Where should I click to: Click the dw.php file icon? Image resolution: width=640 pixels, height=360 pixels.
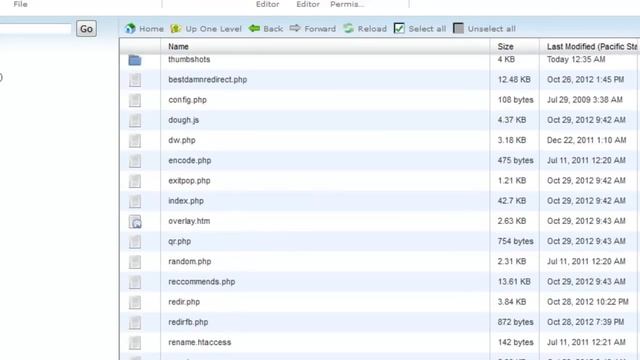pyautogui.click(x=135, y=140)
